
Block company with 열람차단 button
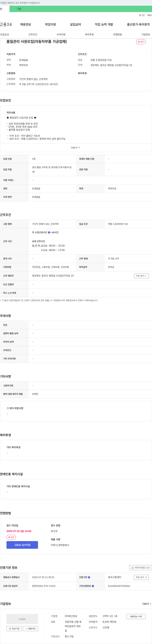tap(30, 628)
